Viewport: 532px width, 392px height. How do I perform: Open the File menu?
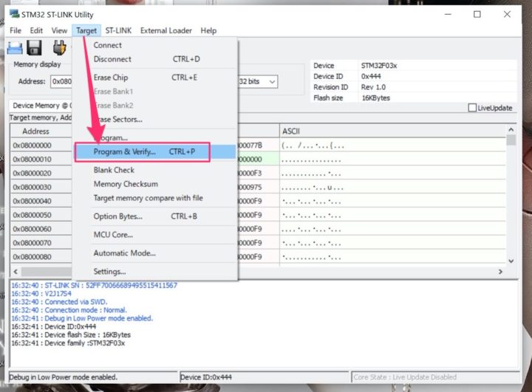[x=16, y=30]
